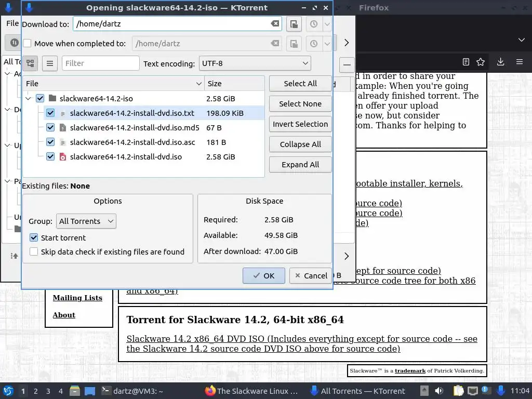This screenshot has height=399, width=532.
Task: Switch to virtual desktop 3
Action: tap(48, 391)
